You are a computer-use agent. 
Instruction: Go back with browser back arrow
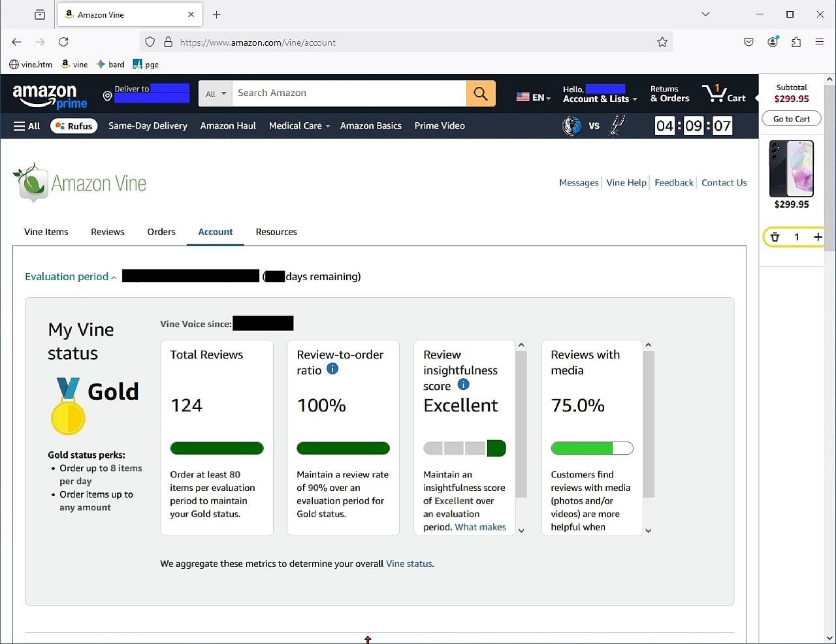pos(16,42)
